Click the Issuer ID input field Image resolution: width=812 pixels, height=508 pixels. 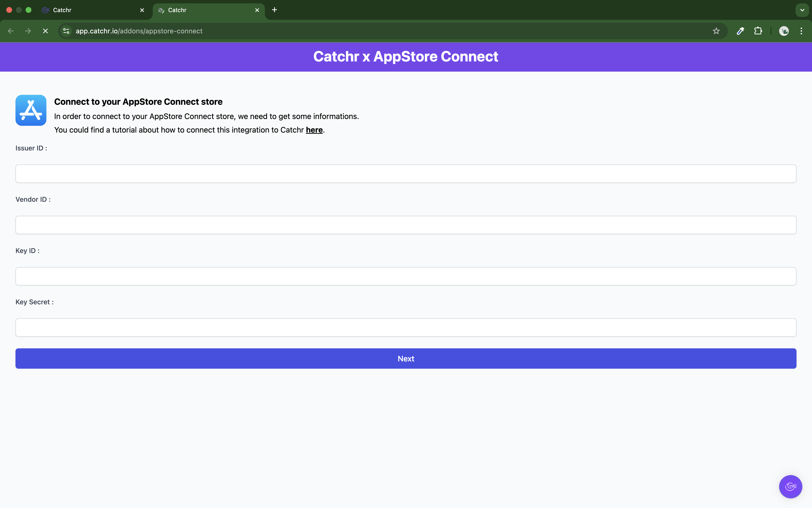click(x=406, y=174)
